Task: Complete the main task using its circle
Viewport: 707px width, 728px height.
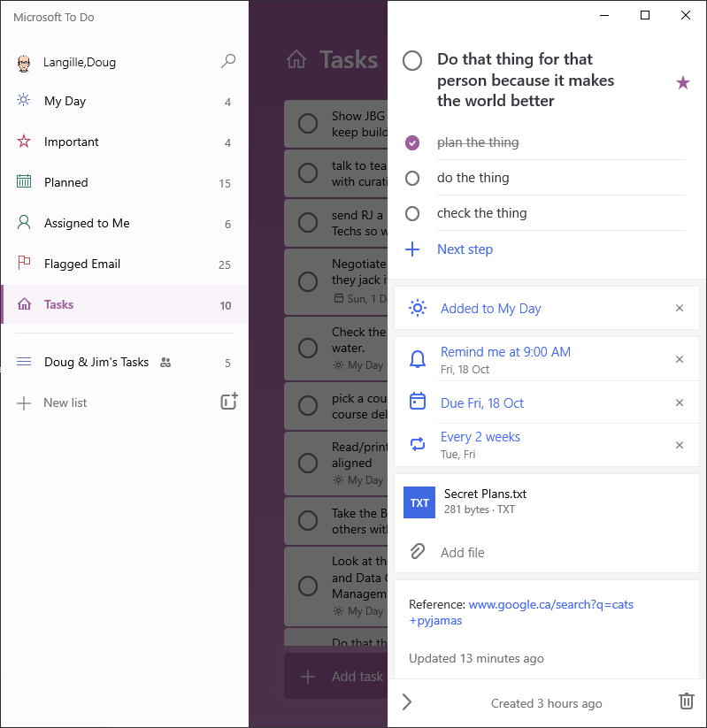Action: [x=412, y=61]
